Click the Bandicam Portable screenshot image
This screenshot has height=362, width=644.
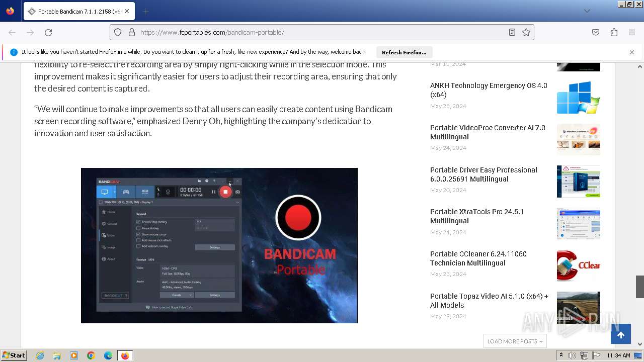(x=219, y=245)
